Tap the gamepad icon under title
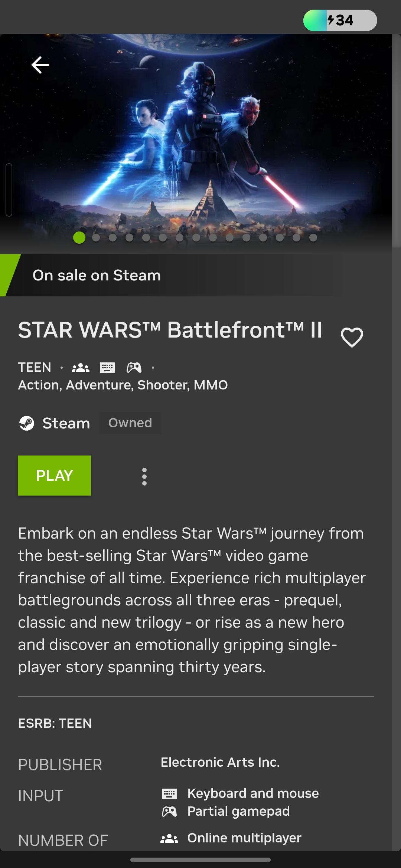The image size is (401, 868). point(134,368)
